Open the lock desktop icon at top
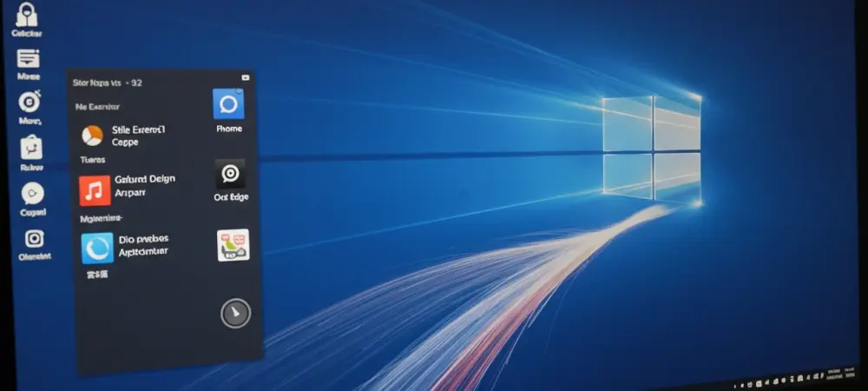The width and height of the screenshot is (868, 391). [28, 15]
